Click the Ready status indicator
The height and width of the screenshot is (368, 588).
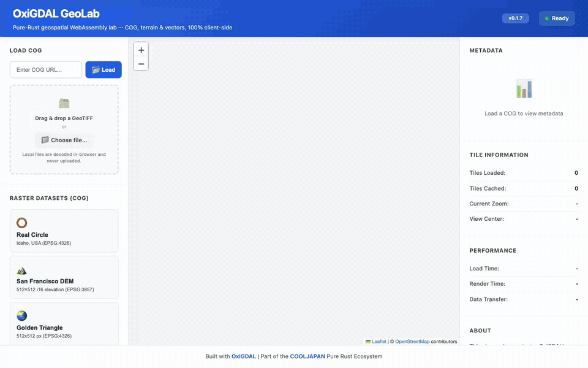557,18
